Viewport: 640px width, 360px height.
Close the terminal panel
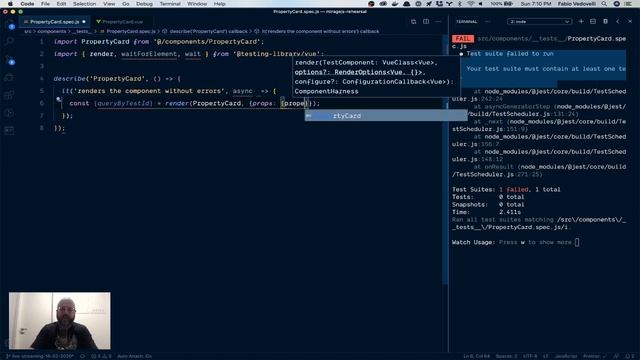coord(630,21)
